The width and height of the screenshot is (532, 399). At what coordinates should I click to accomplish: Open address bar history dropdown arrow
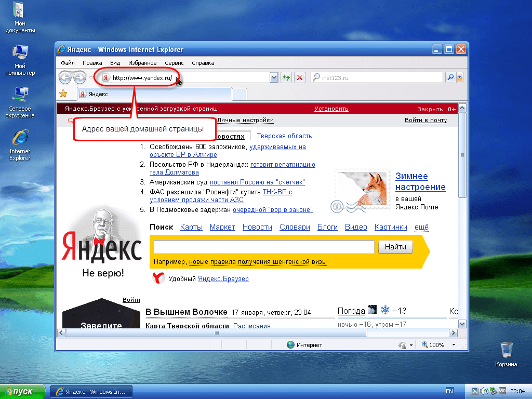pyautogui.click(x=274, y=77)
